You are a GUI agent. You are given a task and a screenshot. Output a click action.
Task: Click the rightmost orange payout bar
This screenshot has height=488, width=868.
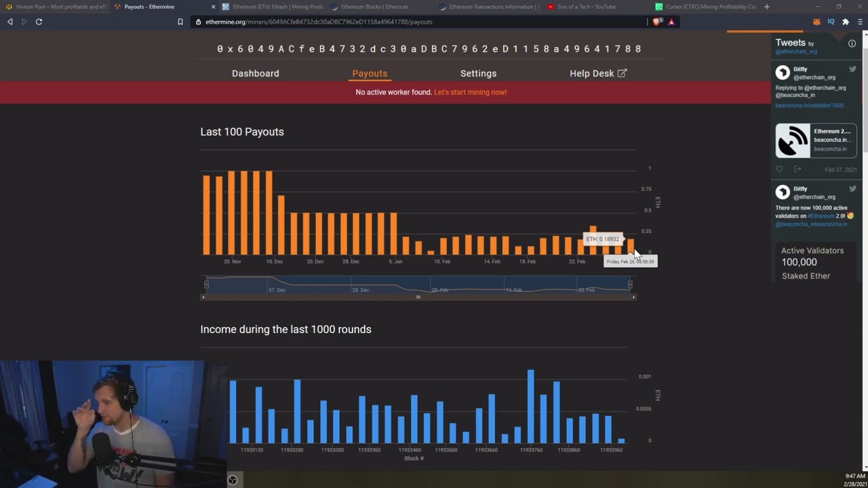[x=631, y=247]
